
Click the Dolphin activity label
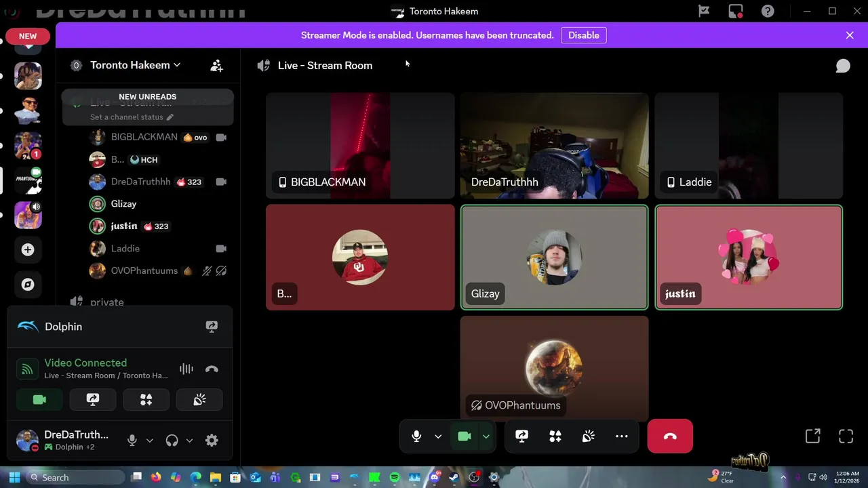tap(63, 327)
